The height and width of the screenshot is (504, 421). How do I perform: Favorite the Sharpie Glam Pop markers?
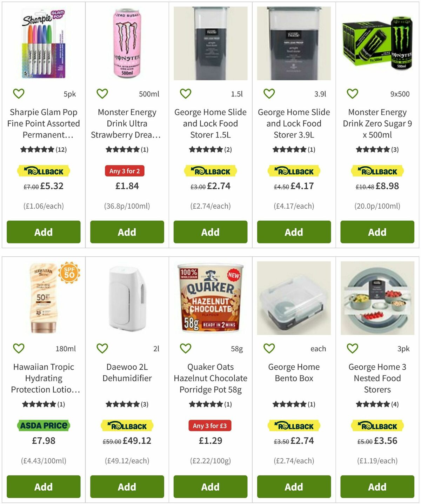[x=19, y=93]
